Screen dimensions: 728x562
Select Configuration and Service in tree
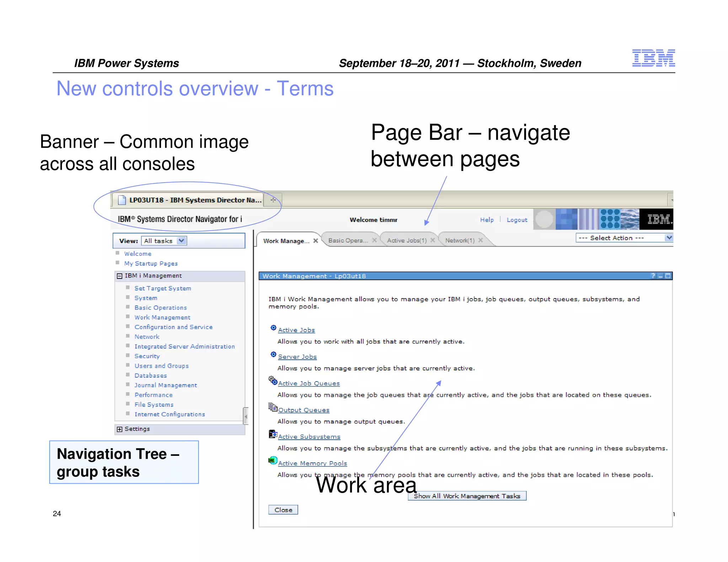click(x=173, y=327)
